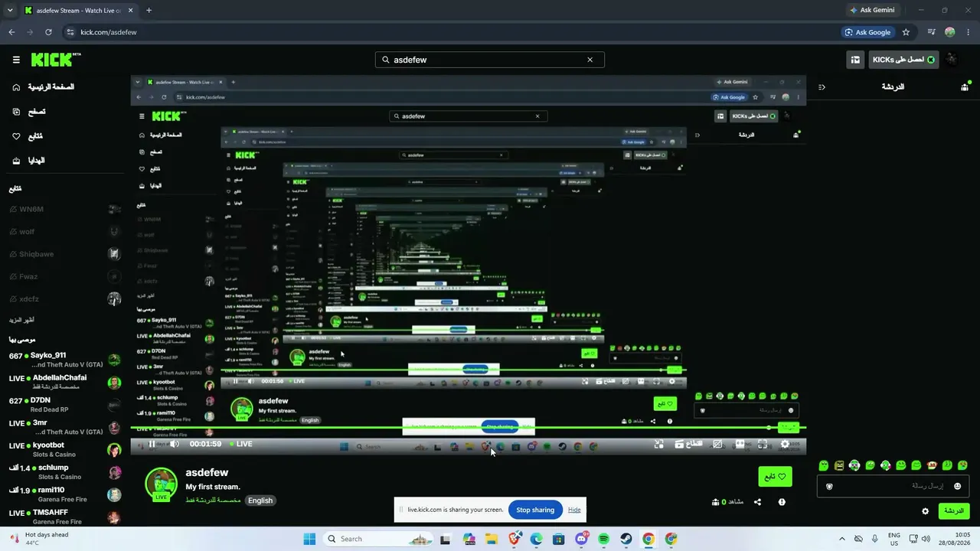Open Microsoft Edge from the taskbar
Viewport: 980px width, 551px height.
536,539
